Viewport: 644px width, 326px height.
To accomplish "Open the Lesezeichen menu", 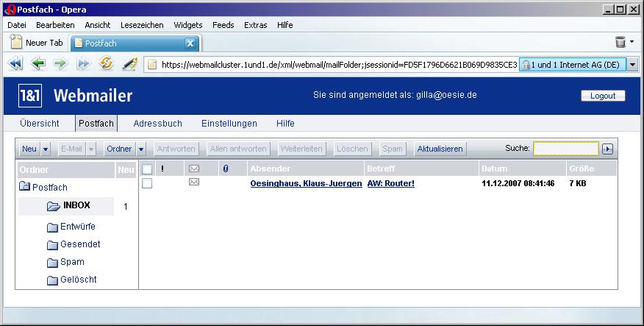I will click(x=142, y=24).
